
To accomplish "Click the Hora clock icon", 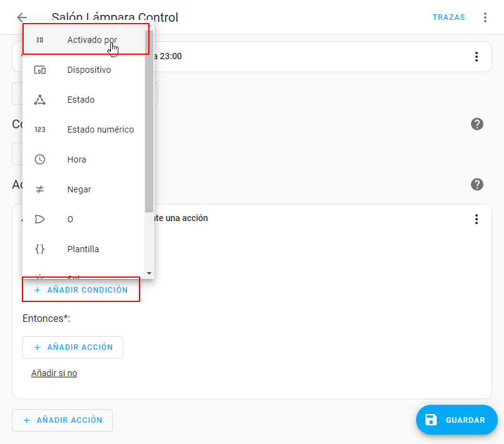I will (40, 159).
